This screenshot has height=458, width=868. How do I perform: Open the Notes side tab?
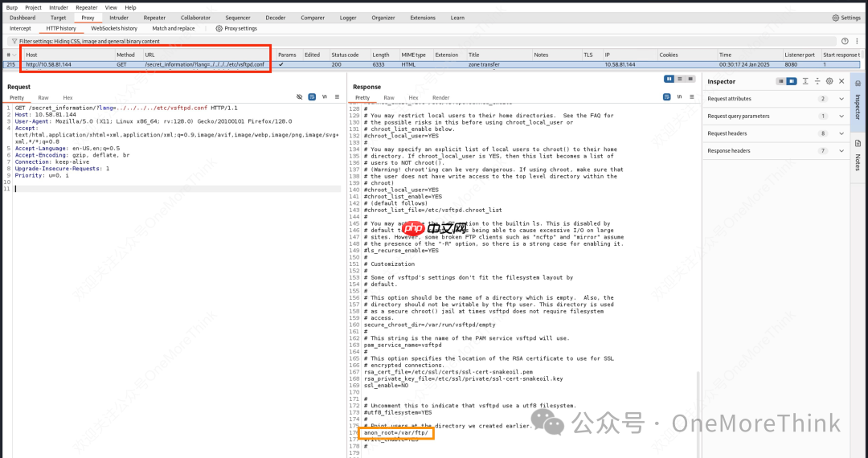pyautogui.click(x=858, y=156)
